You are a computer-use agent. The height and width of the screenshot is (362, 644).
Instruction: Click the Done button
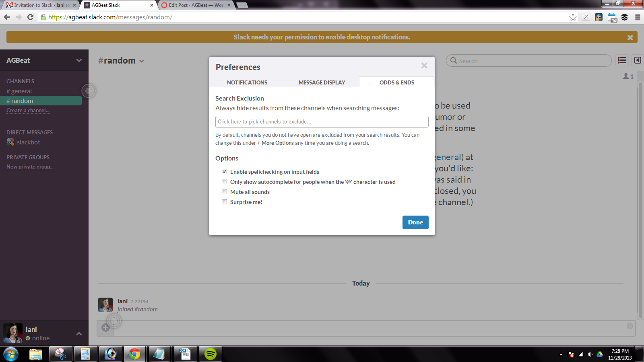[415, 222]
